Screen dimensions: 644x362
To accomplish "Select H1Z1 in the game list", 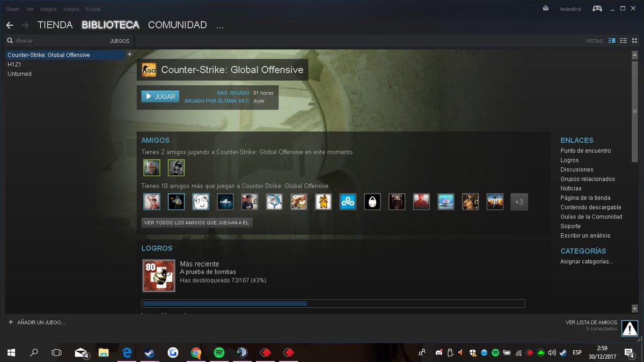I will pos(14,64).
